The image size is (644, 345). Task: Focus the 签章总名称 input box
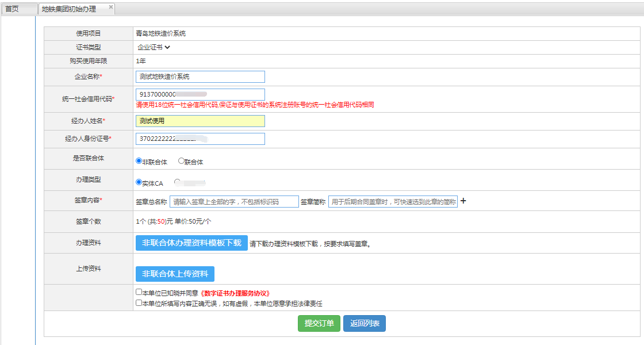(x=234, y=202)
